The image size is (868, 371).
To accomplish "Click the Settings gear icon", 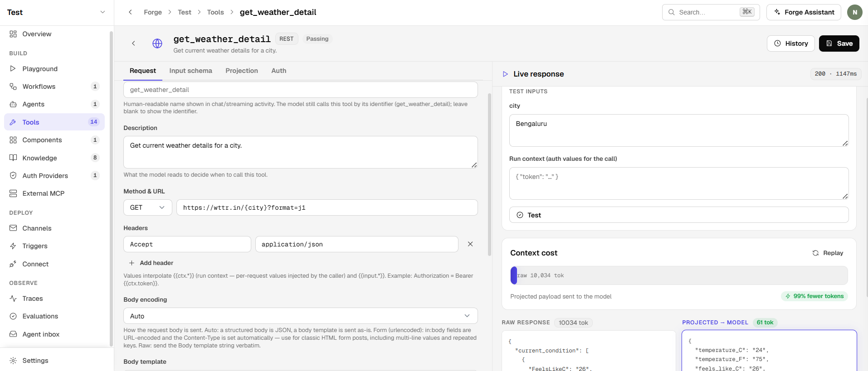I will [x=13, y=361].
